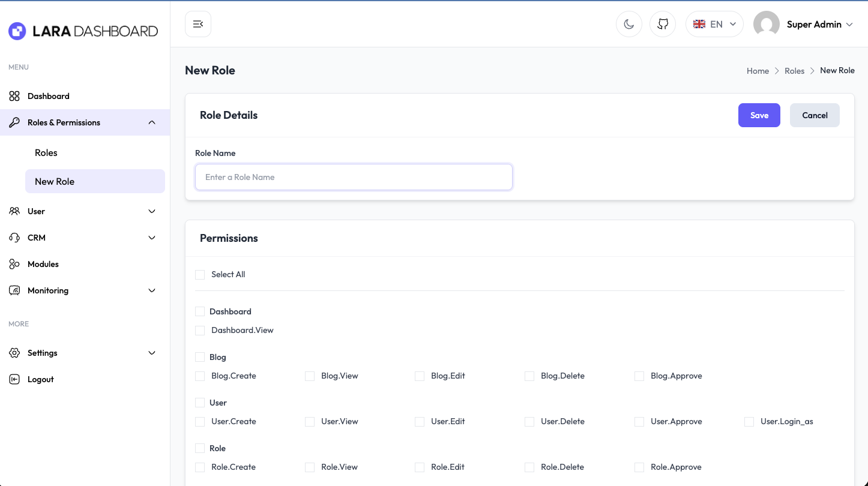
Task: Collapse sidebar using the hamburger icon
Action: (198, 24)
